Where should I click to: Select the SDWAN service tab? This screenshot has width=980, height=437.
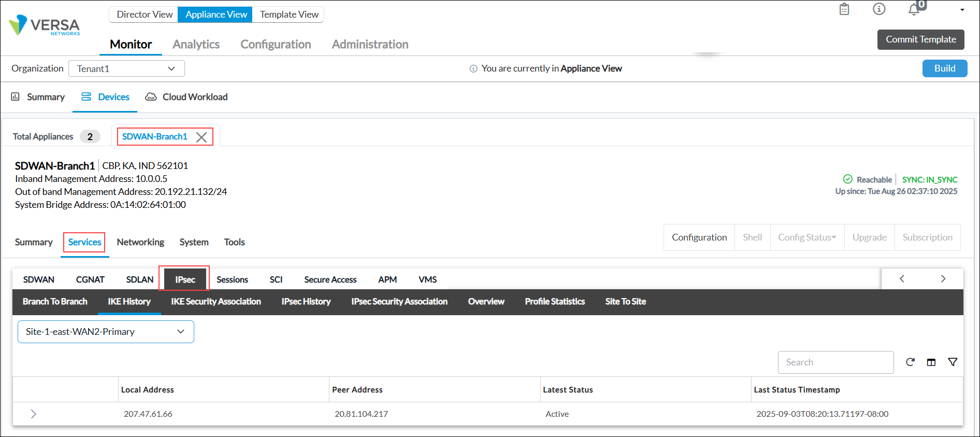pos(39,279)
